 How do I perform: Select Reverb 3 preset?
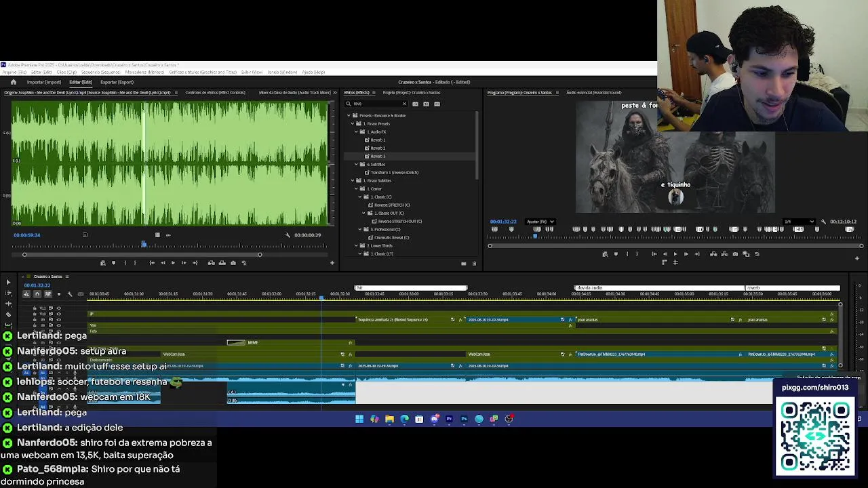click(378, 156)
